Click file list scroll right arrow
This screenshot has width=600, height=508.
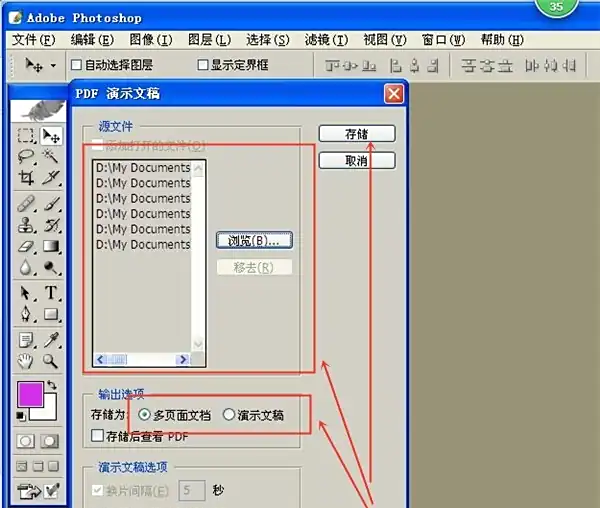coord(183,359)
